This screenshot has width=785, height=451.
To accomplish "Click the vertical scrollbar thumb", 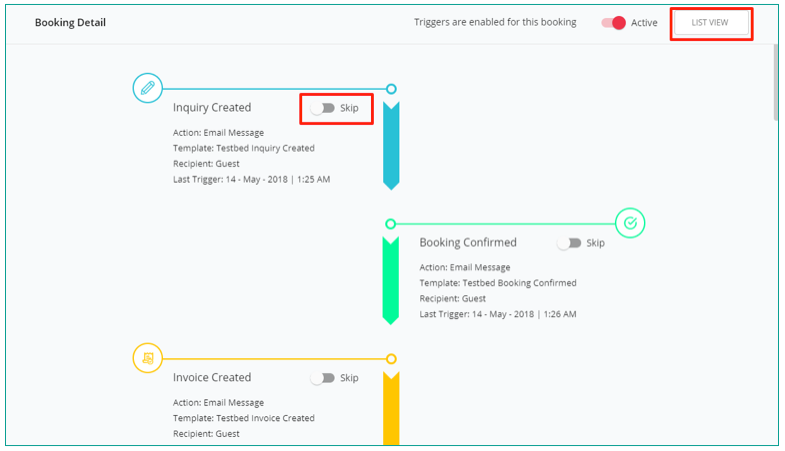I will (x=775, y=83).
